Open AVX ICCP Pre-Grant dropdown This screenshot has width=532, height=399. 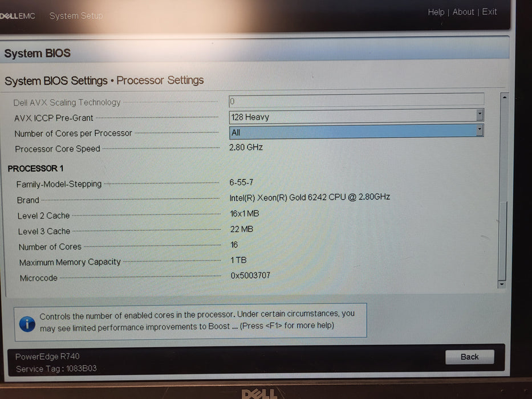(x=356, y=116)
